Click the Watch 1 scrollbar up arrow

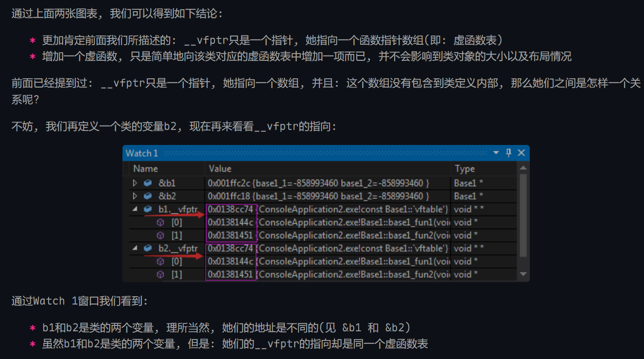click(523, 168)
